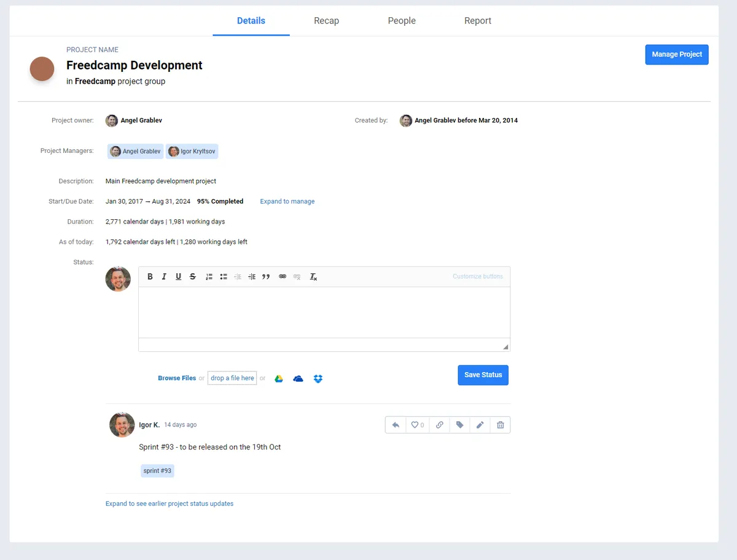Open the People tab

point(402,21)
